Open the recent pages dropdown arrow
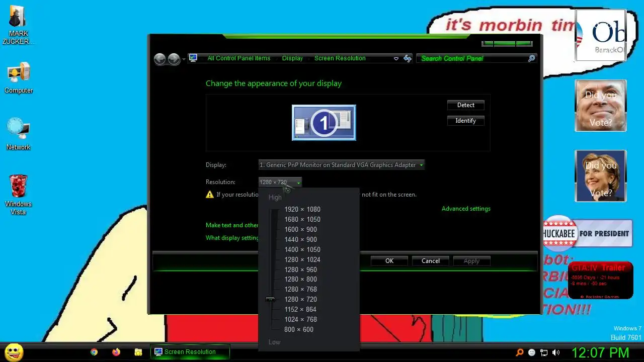Viewport: 644px width, 362px height. coord(184,59)
